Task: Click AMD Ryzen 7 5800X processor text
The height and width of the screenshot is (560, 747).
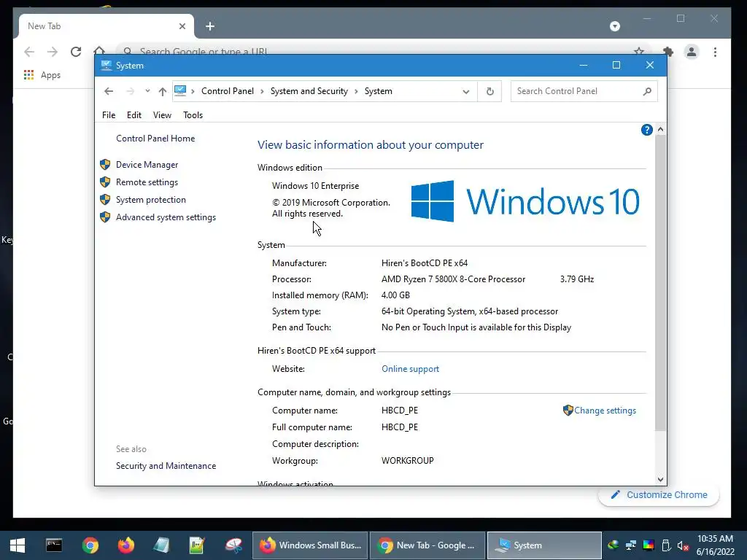Action: (453, 279)
